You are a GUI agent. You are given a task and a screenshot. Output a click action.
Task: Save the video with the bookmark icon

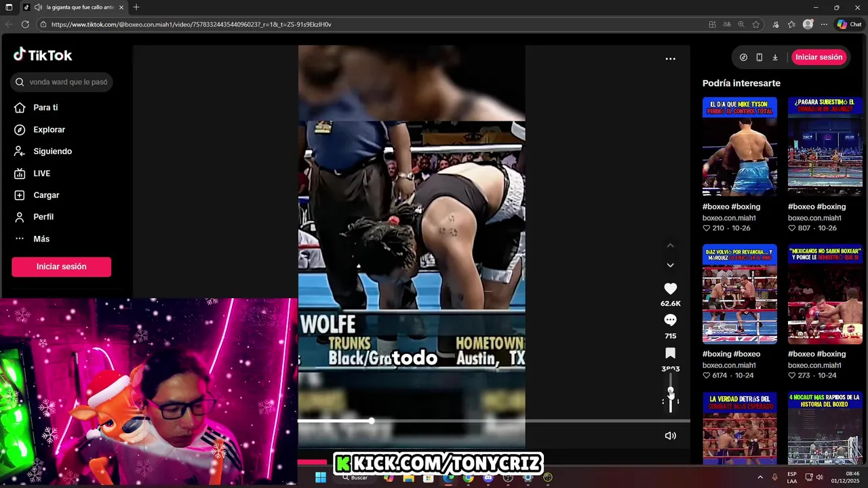coord(670,353)
